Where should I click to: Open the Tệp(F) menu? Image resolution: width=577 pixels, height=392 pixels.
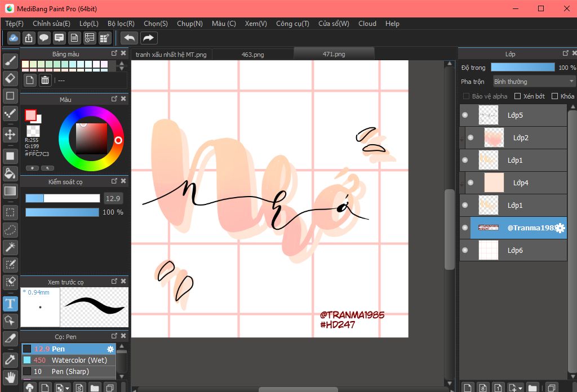14,24
